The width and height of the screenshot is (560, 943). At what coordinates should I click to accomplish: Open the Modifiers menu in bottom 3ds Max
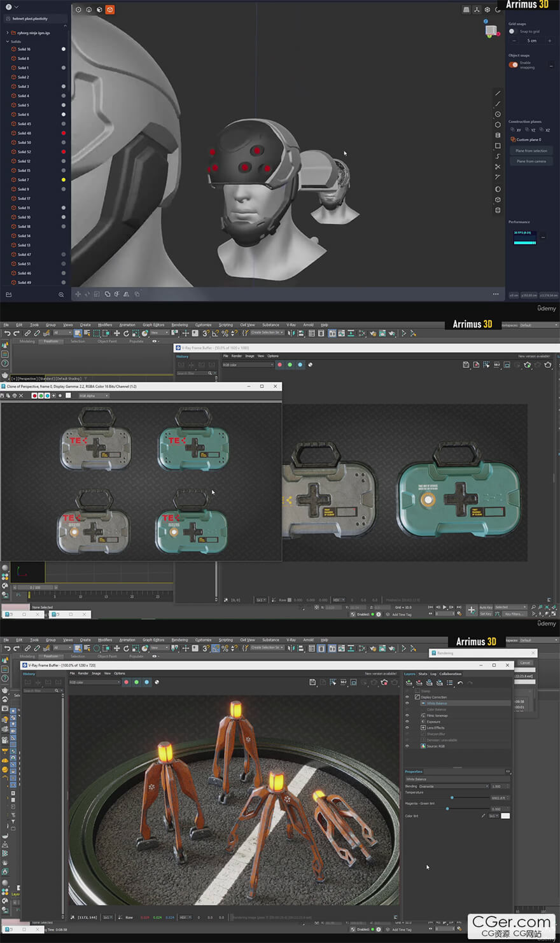tap(105, 640)
